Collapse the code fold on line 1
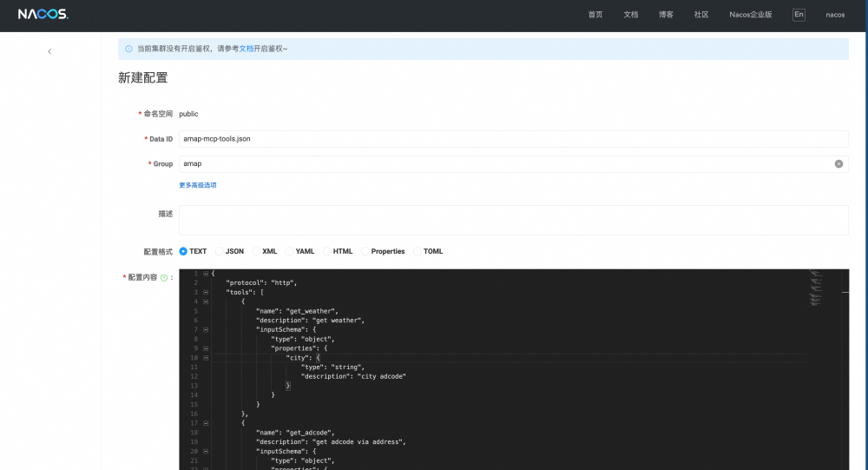 pos(206,274)
